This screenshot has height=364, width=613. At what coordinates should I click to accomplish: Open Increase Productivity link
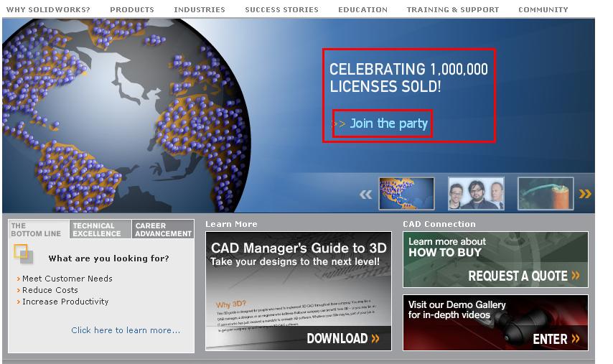click(x=65, y=302)
